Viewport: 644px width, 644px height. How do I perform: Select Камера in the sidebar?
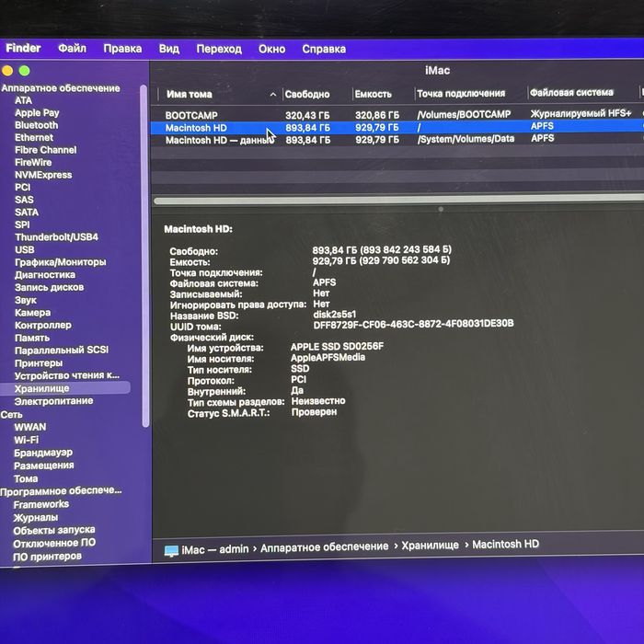tap(33, 313)
